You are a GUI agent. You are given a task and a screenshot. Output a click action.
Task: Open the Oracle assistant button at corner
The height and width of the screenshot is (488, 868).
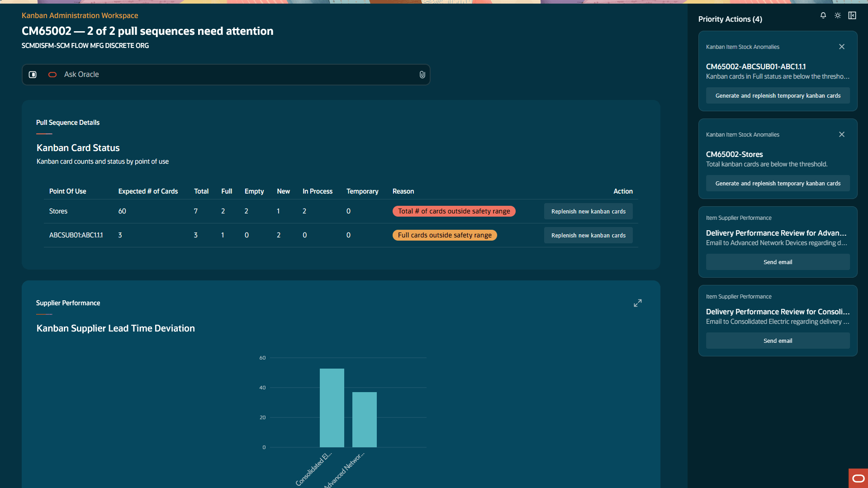point(858,478)
